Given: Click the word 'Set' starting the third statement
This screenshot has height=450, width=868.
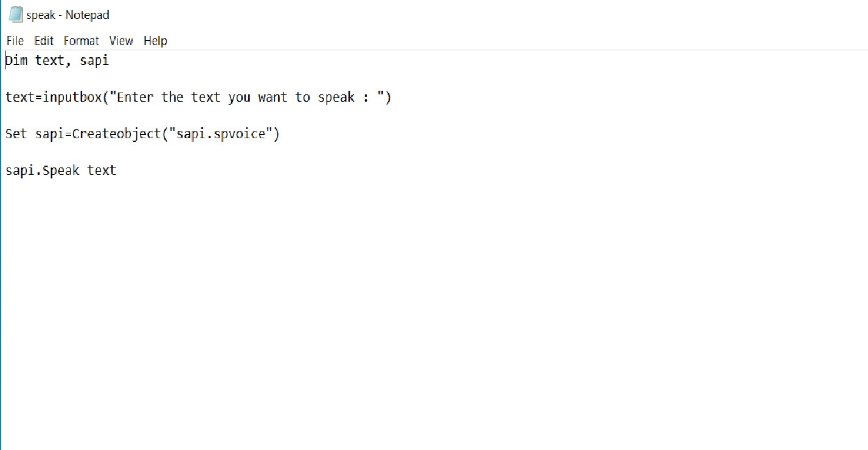Looking at the screenshot, I should (16, 133).
